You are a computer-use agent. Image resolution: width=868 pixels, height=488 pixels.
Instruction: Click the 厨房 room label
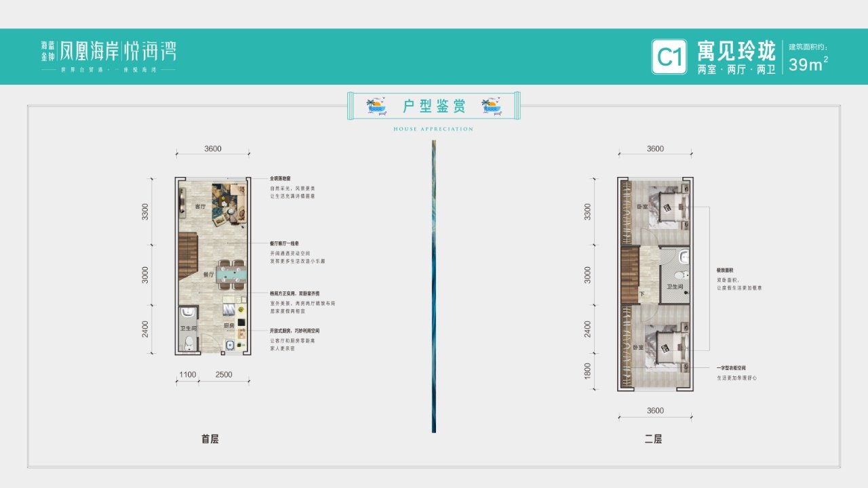(x=229, y=326)
